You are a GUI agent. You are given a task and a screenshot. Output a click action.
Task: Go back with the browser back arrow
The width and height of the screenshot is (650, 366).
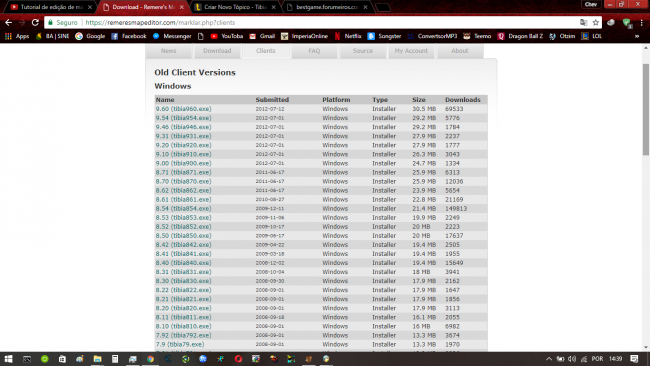click(x=8, y=22)
